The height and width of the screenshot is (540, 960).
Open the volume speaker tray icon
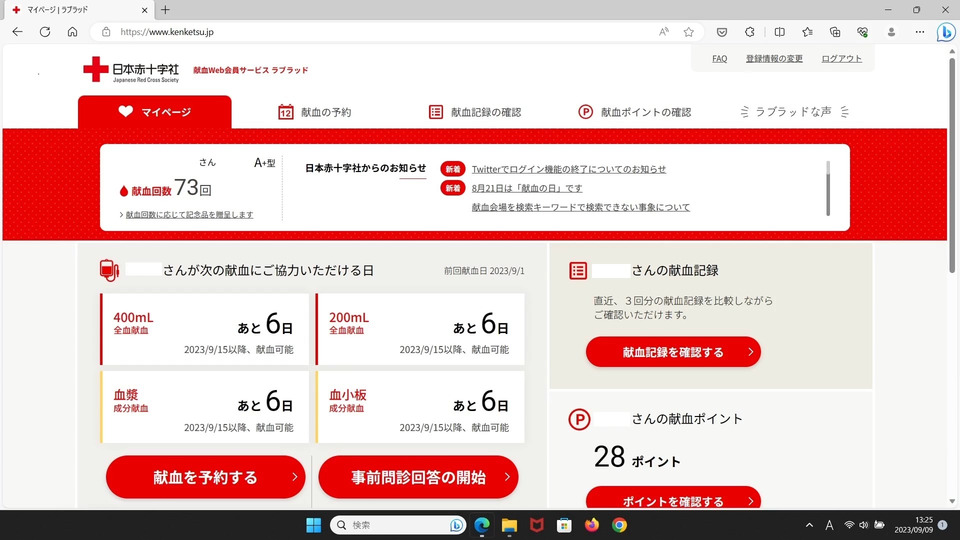(863, 525)
